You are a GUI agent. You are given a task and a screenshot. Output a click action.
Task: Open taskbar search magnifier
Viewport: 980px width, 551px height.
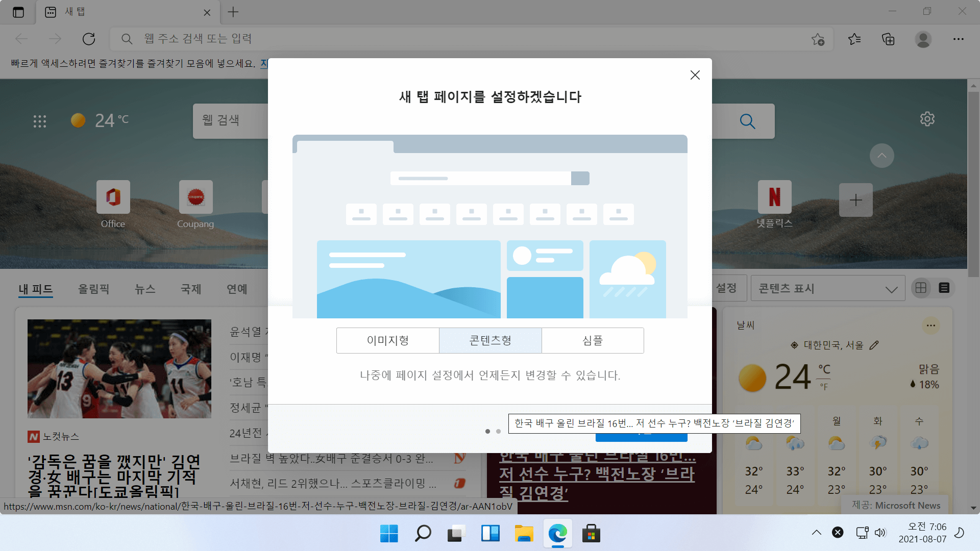coord(423,534)
